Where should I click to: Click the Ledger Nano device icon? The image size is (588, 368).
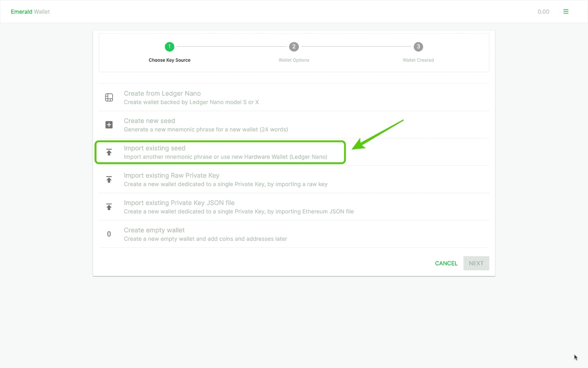click(109, 97)
